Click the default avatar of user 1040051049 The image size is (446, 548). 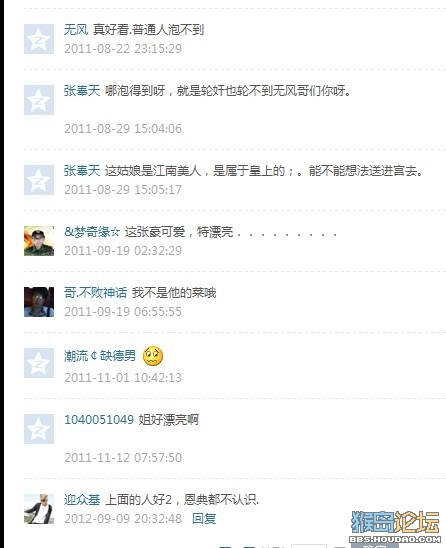tap(39, 429)
